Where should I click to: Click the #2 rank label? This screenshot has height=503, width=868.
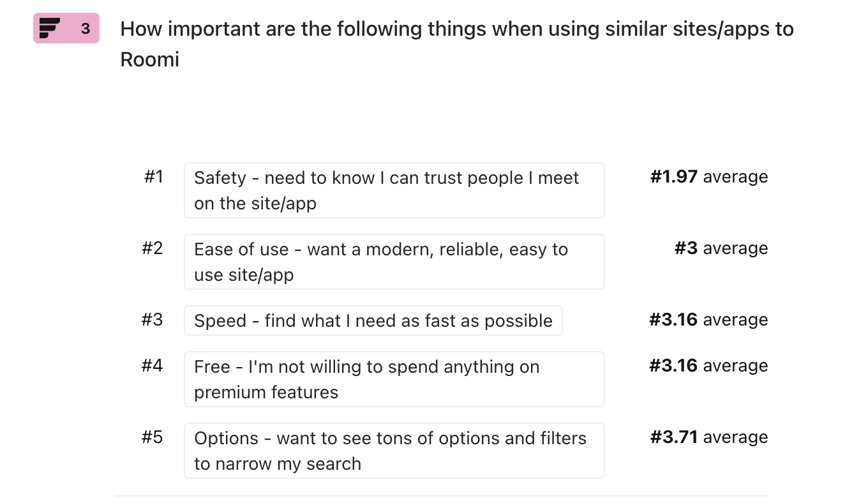[x=153, y=248]
